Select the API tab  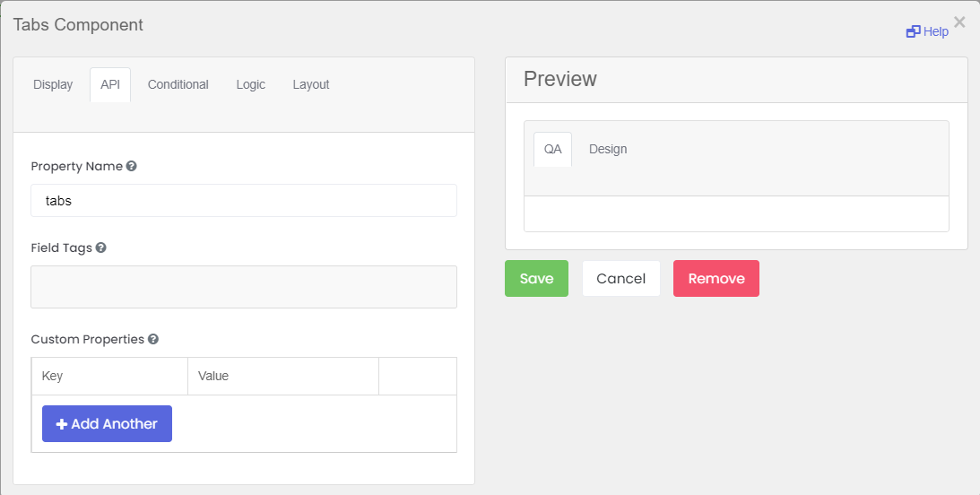tap(110, 84)
